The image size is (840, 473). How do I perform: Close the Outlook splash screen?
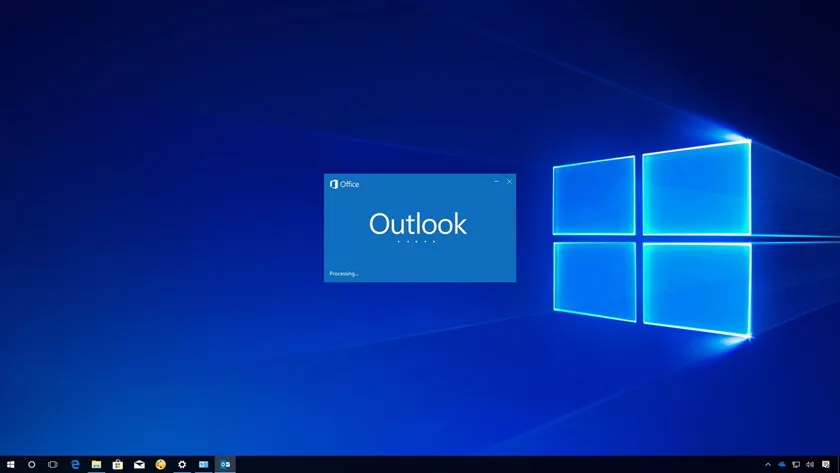[509, 182]
